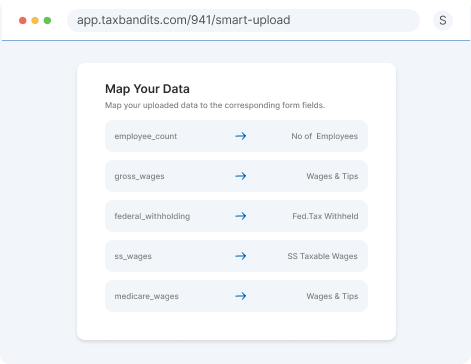Select the gross_wages source field

coord(139,176)
